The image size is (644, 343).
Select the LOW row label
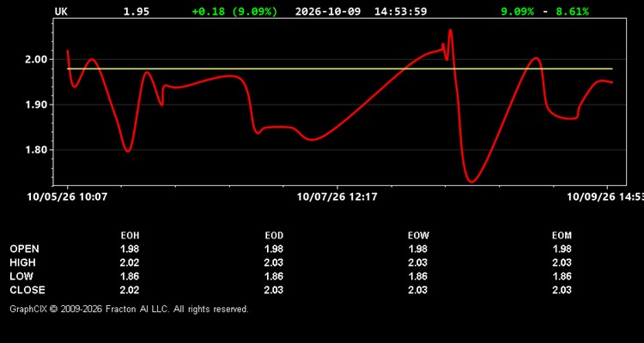[21, 276]
